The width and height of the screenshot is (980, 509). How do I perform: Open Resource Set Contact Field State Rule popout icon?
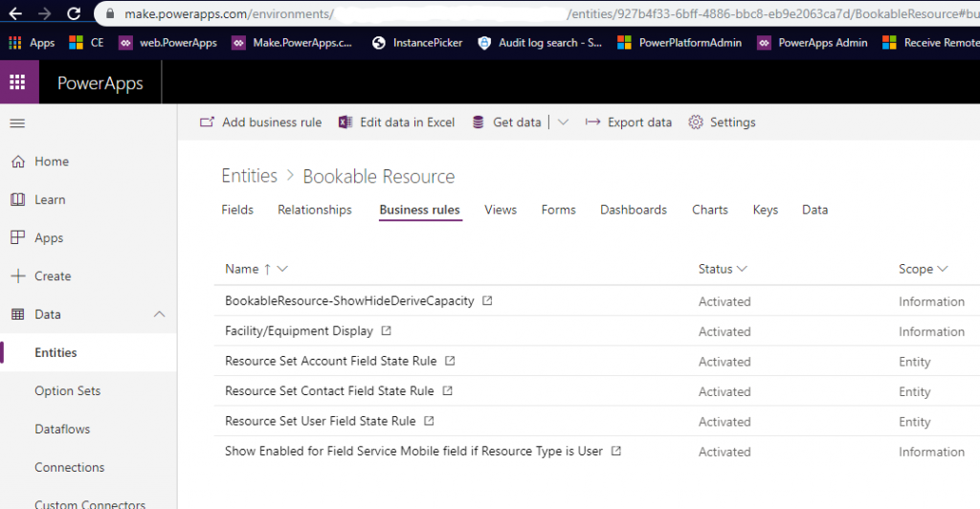(448, 390)
